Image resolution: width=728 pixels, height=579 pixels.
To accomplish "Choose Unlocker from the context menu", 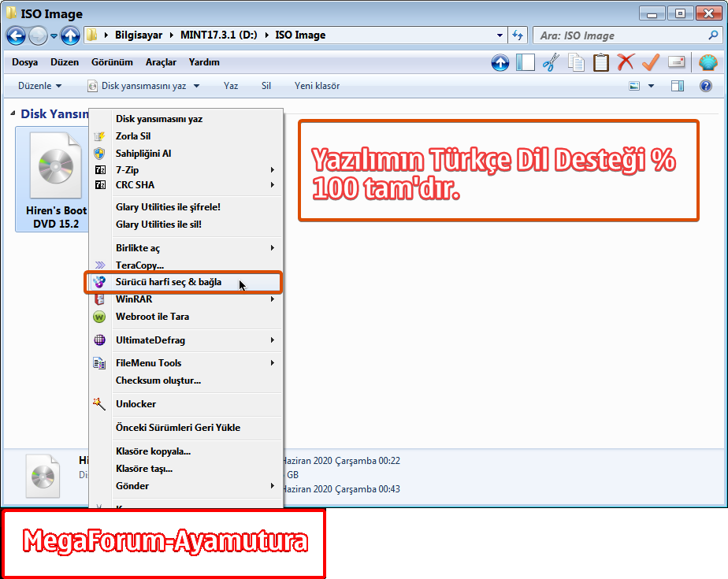I will point(186,404).
